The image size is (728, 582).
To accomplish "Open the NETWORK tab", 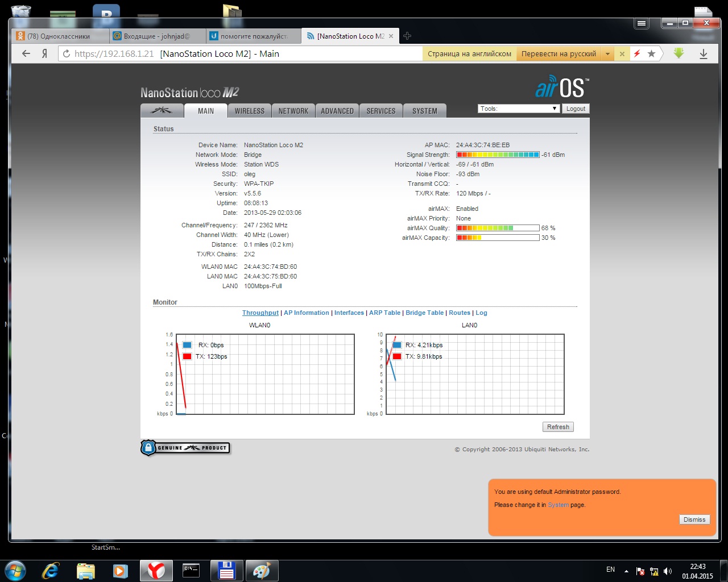I will coord(293,111).
